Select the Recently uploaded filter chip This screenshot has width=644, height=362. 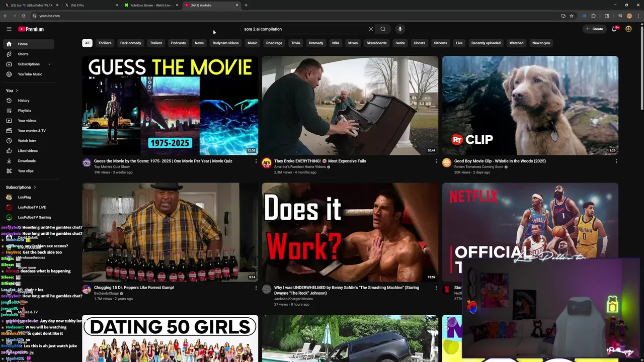[486, 43]
